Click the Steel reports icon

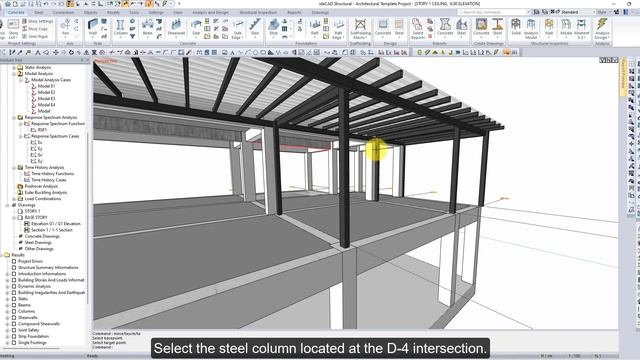[x=461, y=27]
